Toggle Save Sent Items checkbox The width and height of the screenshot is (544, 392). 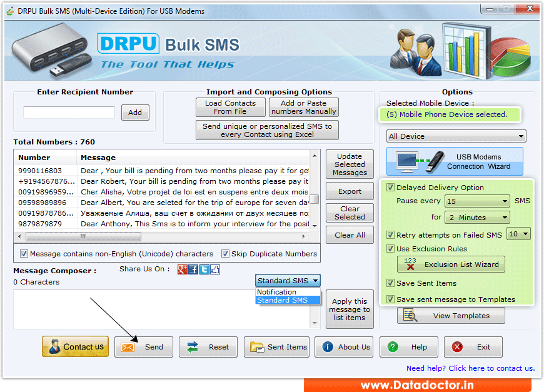click(390, 283)
